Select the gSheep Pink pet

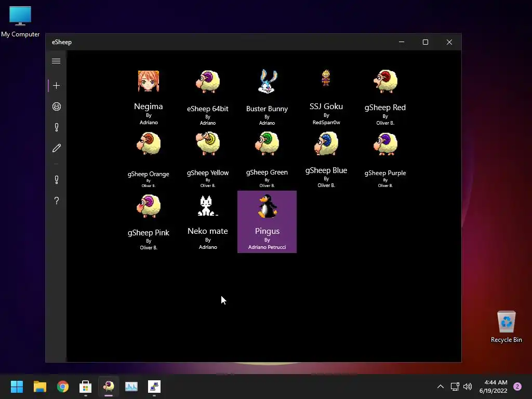[x=149, y=221]
